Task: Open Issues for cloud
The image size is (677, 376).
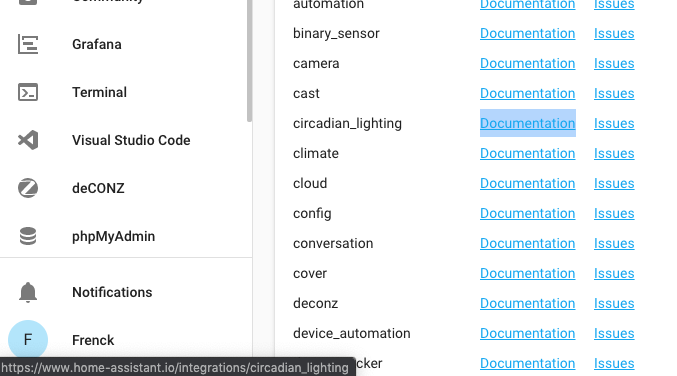Action: [x=614, y=183]
